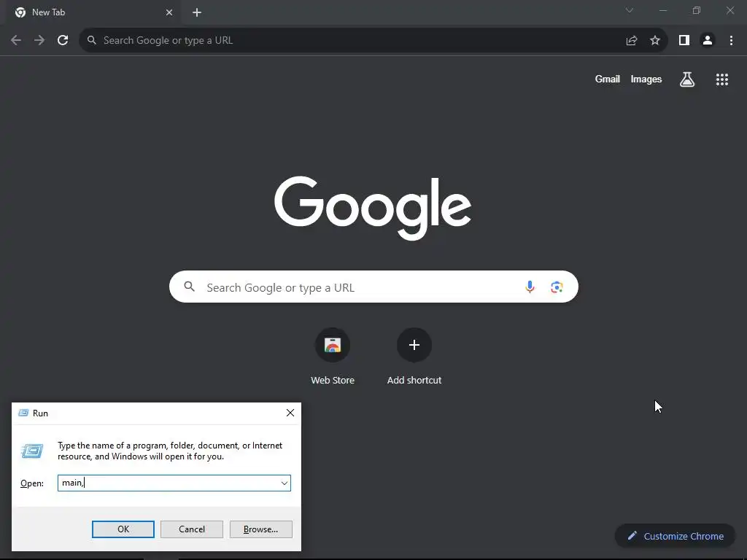
Task: Open the tab search chevron
Action: pos(630,10)
